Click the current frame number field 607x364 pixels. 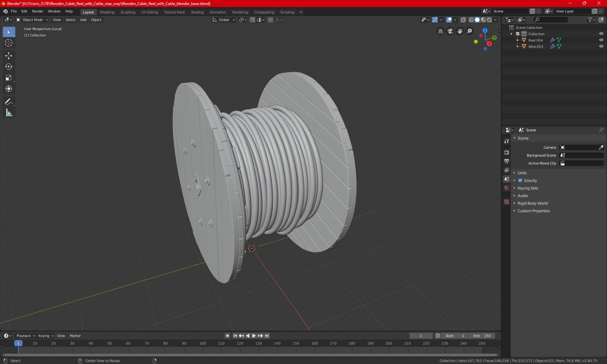tap(421, 336)
